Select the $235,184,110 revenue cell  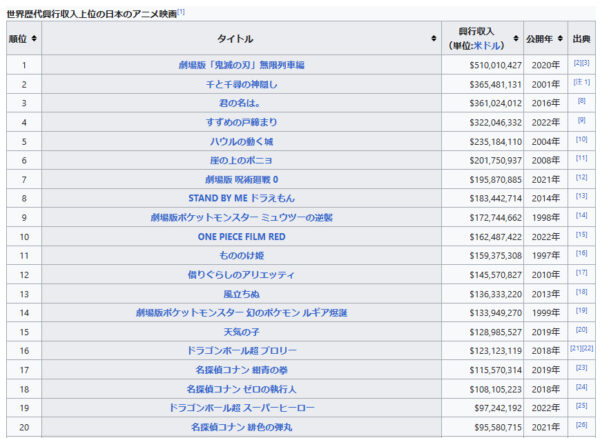[x=482, y=142]
